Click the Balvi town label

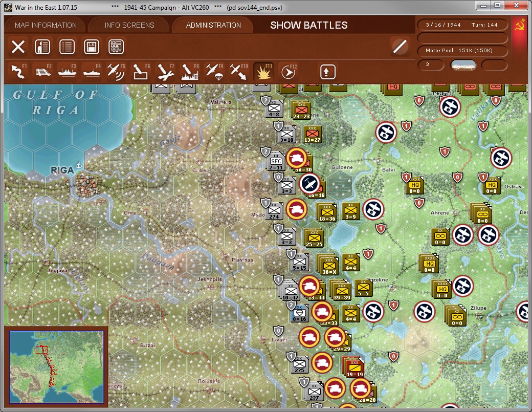tap(388, 170)
